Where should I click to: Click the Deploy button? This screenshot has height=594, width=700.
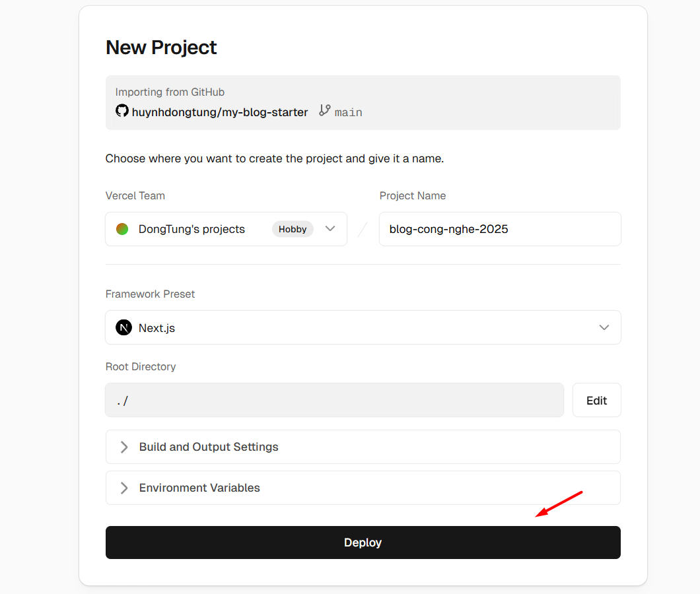pyautogui.click(x=363, y=542)
